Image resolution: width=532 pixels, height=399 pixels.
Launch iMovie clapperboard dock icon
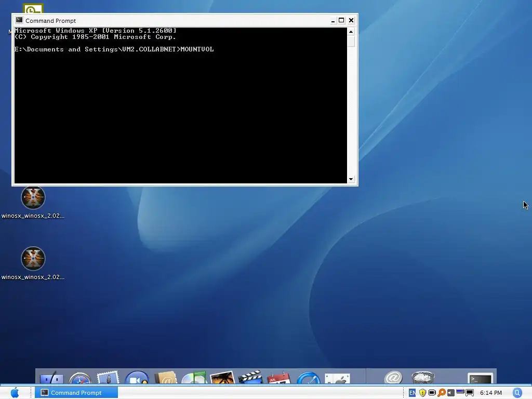pos(251,377)
